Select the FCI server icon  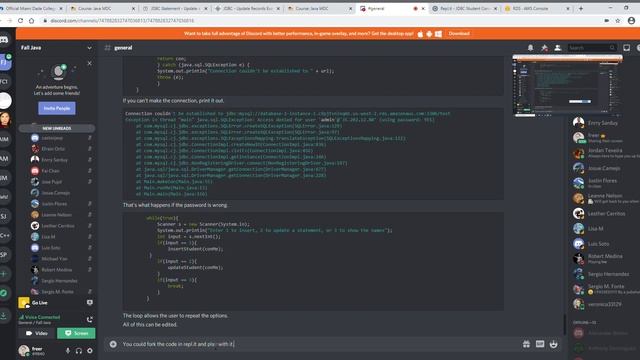click(4, 82)
